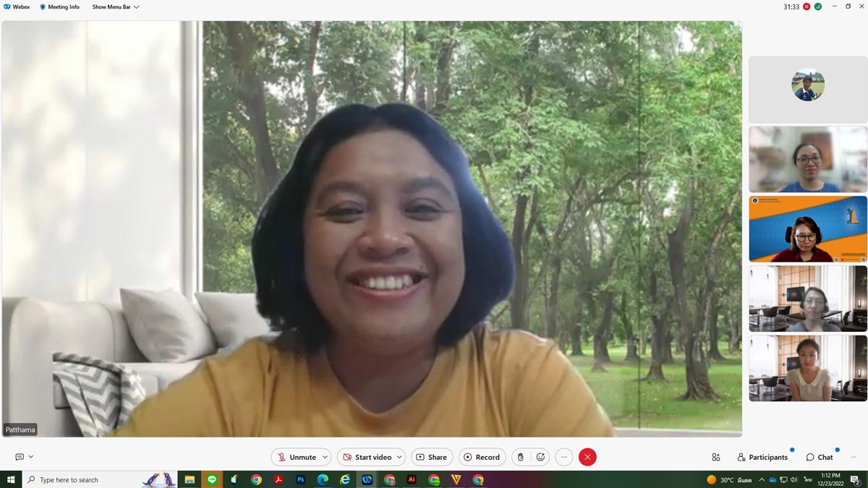Start video camera

366,457
